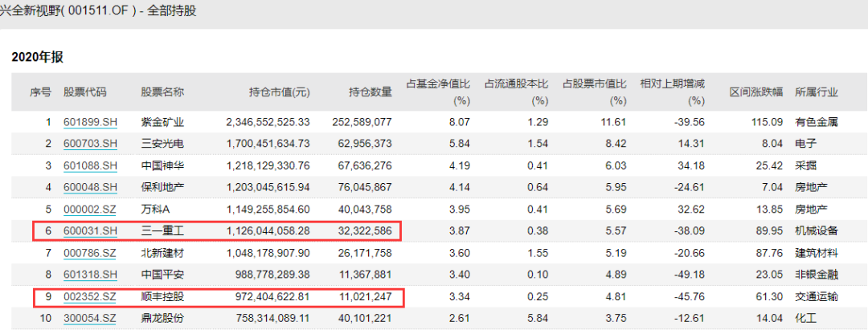Click share quantity 32,322,586
Screen dimensions: 868x334
coord(364,231)
